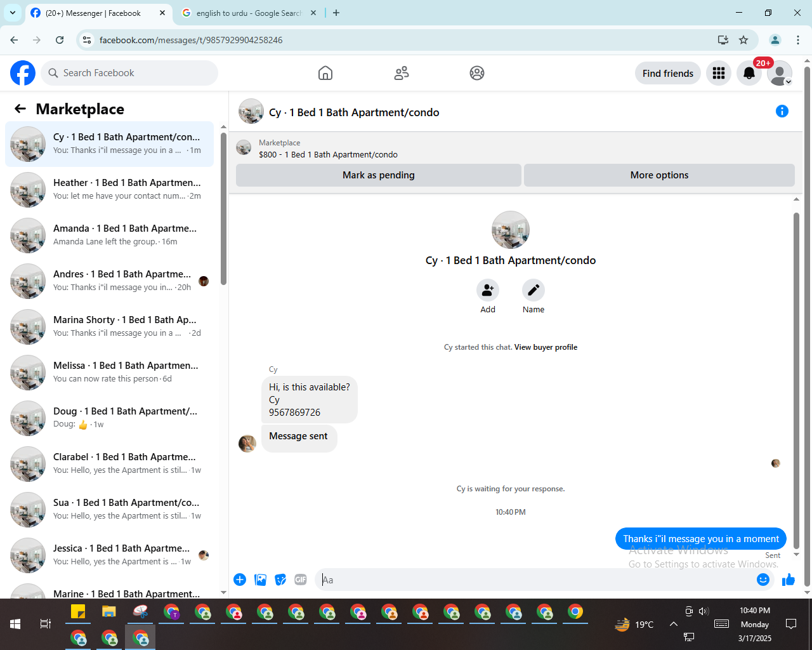Open the Chrome profile icon
The image size is (812, 650).
(x=775, y=40)
